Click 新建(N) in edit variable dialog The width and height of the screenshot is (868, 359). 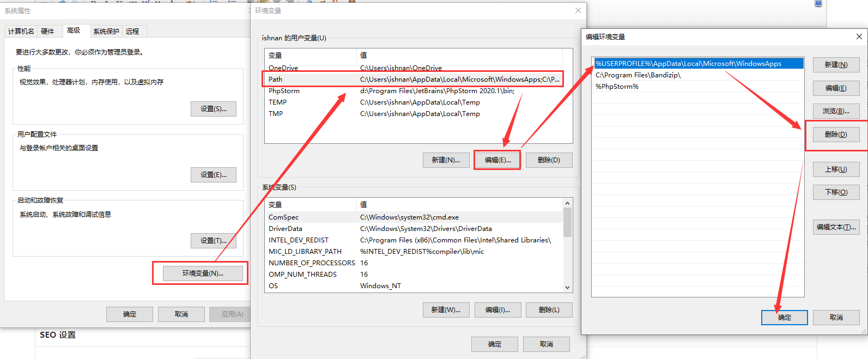click(x=836, y=65)
